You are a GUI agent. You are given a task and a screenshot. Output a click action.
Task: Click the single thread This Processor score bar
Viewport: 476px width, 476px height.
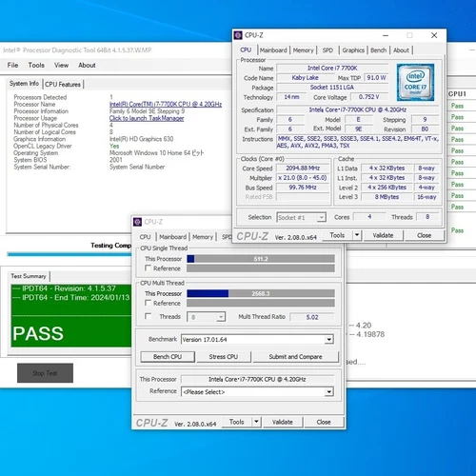[x=261, y=259]
